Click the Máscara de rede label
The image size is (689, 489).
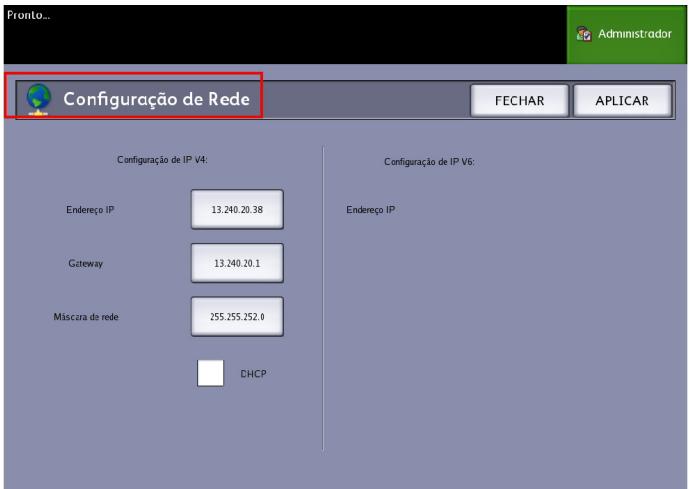click(86, 317)
